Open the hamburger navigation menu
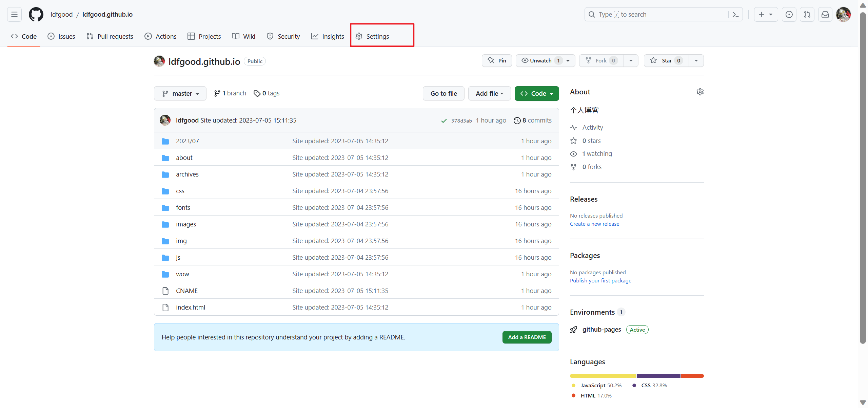 point(14,14)
